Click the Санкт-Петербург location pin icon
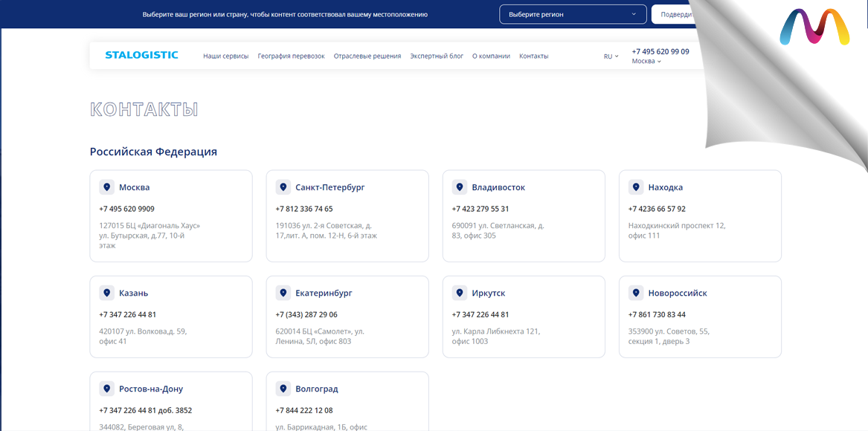Screen dimensions: 868x431 coord(283,187)
